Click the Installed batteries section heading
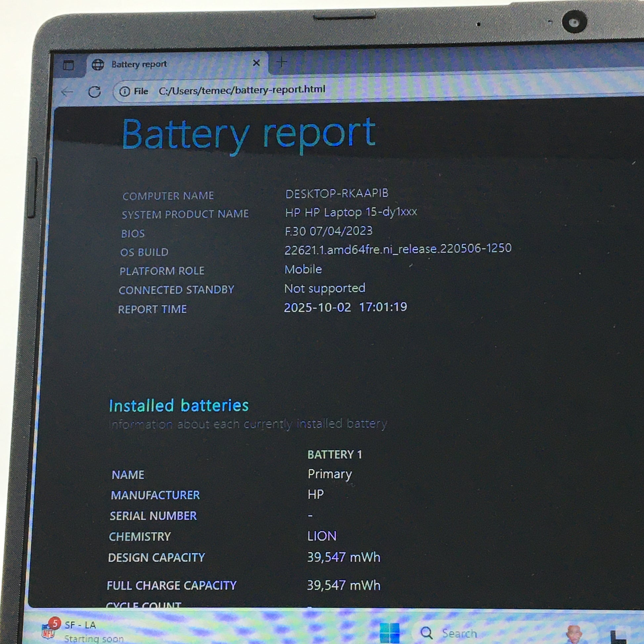Screen dimensions: 644x644 point(179,406)
